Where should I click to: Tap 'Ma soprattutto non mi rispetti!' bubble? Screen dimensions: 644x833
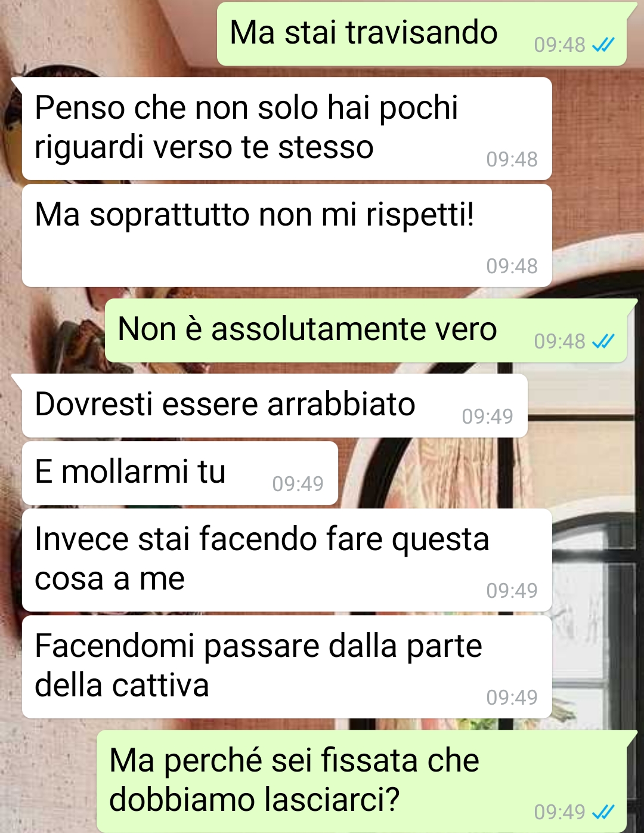coord(287,236)
